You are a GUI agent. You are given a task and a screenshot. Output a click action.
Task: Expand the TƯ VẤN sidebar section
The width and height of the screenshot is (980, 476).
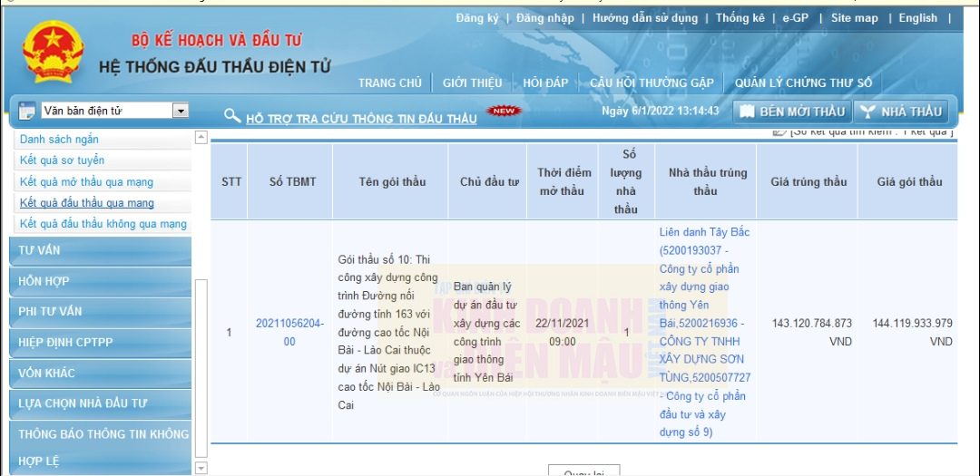(100, 250)
